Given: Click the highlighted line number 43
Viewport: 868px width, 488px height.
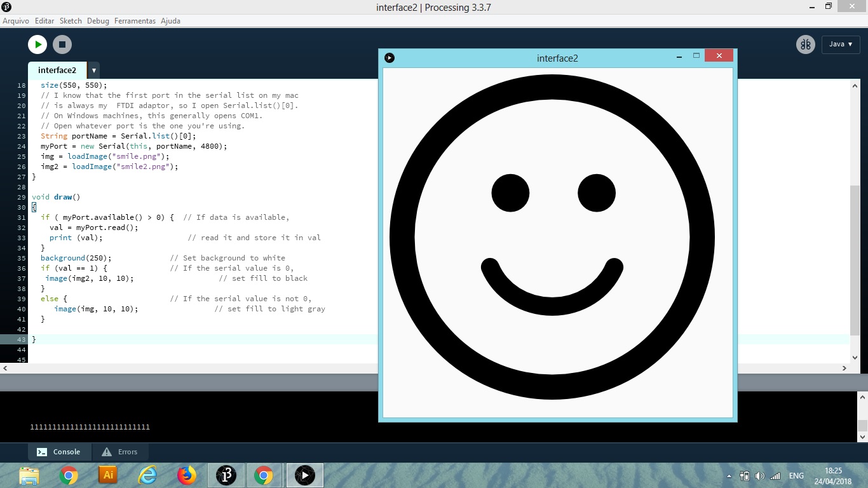Looking at the screenshot, I should [22, 339].
